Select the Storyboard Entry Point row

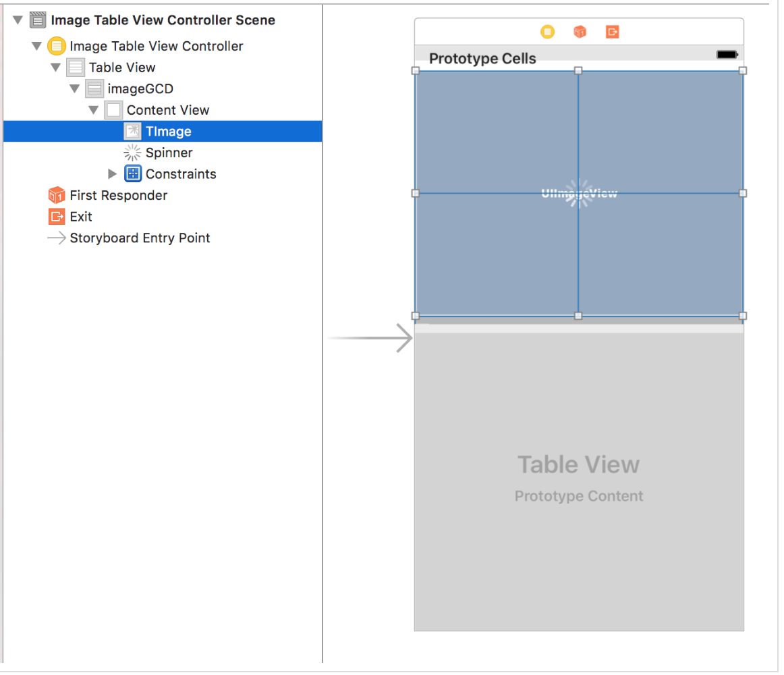tap(140, 238)
